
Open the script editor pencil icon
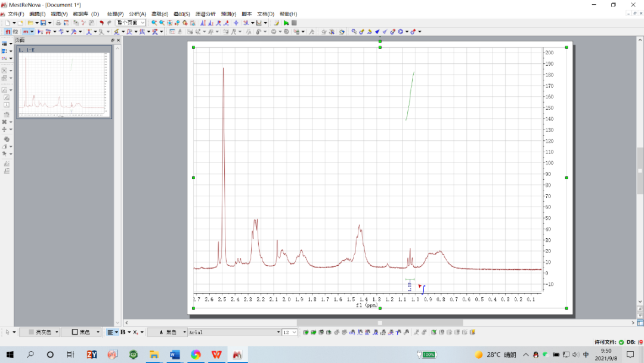[x=277, y=23]
